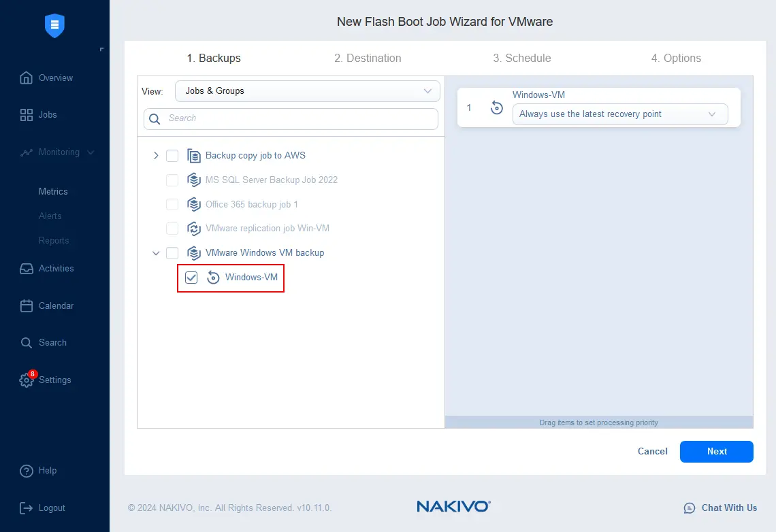776x532 pixels.
Task: Click the Jobs grid icon
Action: click(x=27, y=115)
